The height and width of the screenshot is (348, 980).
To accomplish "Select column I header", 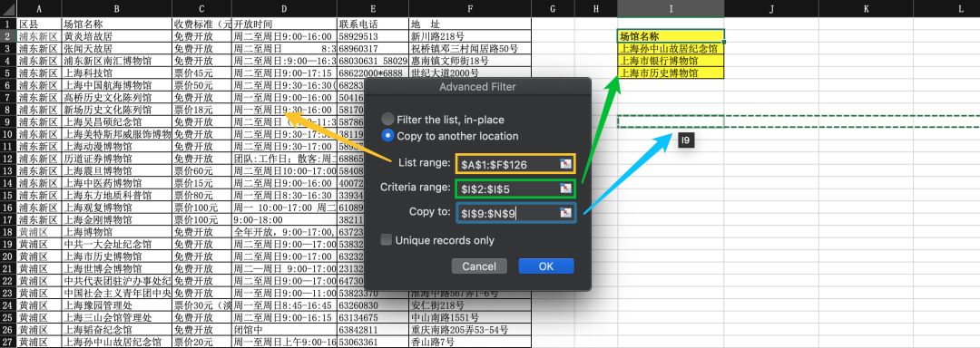I will [x=671, y=9].
